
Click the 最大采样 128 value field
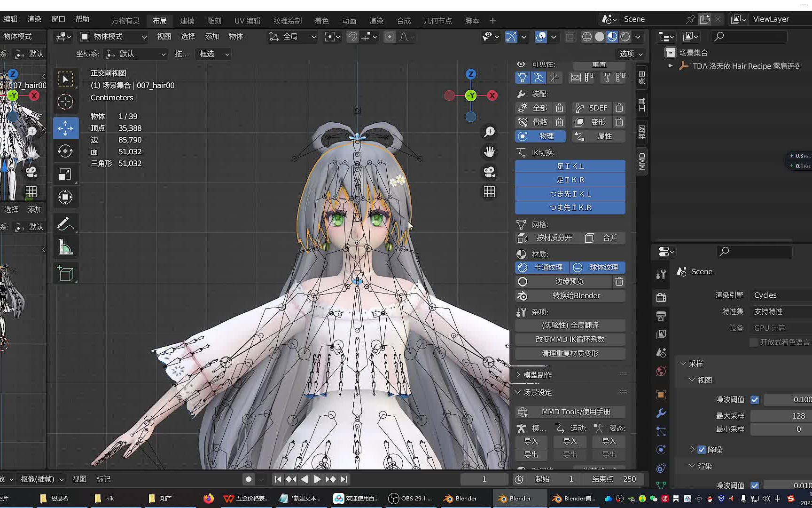click(x=781, y=416)
